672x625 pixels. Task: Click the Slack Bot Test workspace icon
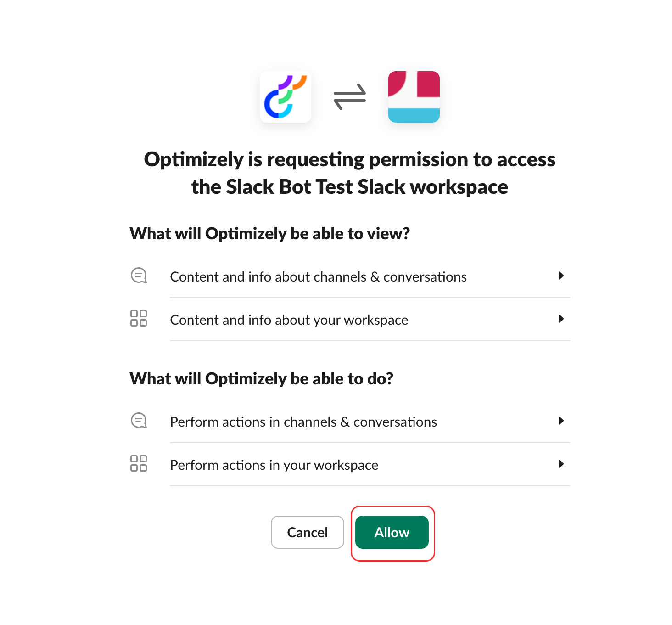pos(413,97)
